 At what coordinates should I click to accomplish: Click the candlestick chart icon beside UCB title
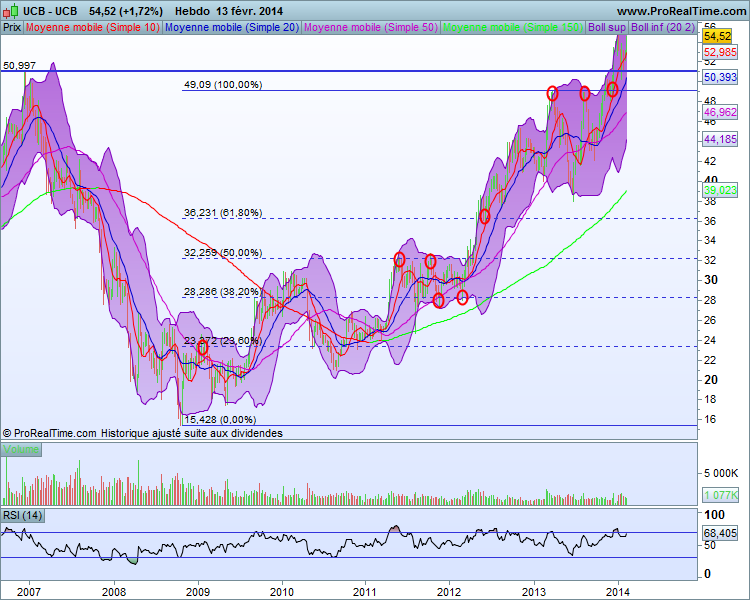tap(11, 11)
